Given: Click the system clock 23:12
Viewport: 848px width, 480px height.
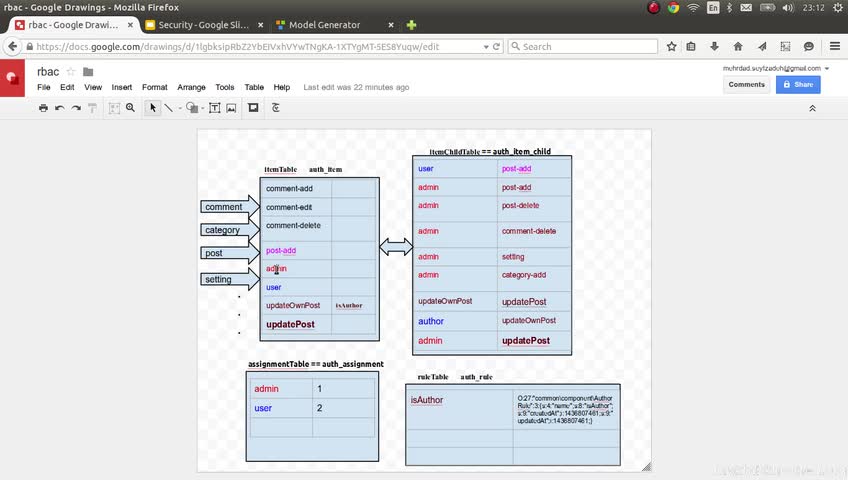Looking at the screenshot, I should tap(813, 8).
